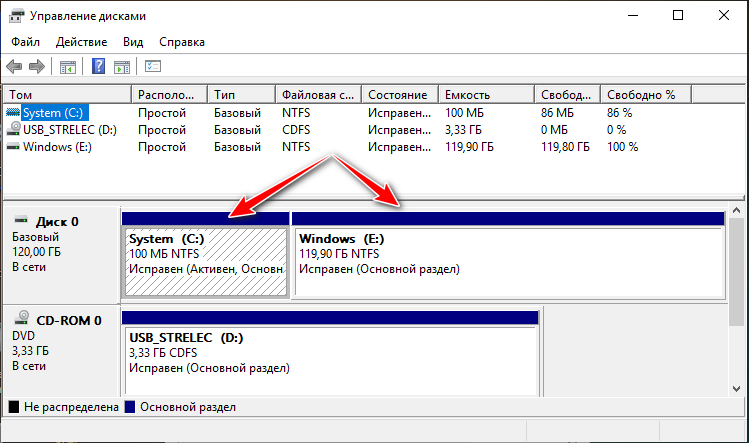
Task: Open the Вид menu
Action: click(x=133, y=42)
